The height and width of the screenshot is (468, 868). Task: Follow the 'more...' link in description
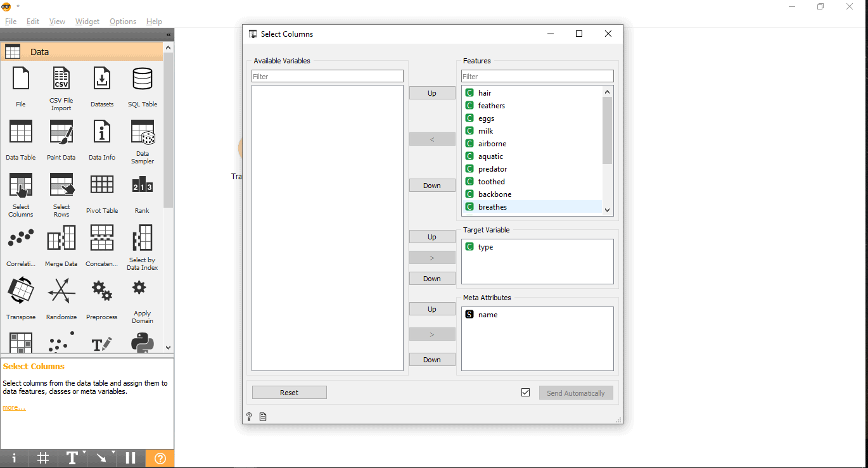tap(14, 408)
